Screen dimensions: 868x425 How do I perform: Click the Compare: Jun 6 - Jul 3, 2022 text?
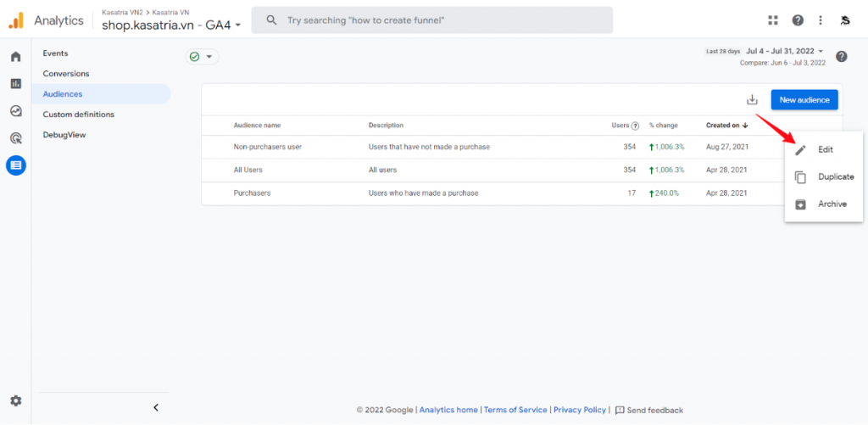pos(782,63)
